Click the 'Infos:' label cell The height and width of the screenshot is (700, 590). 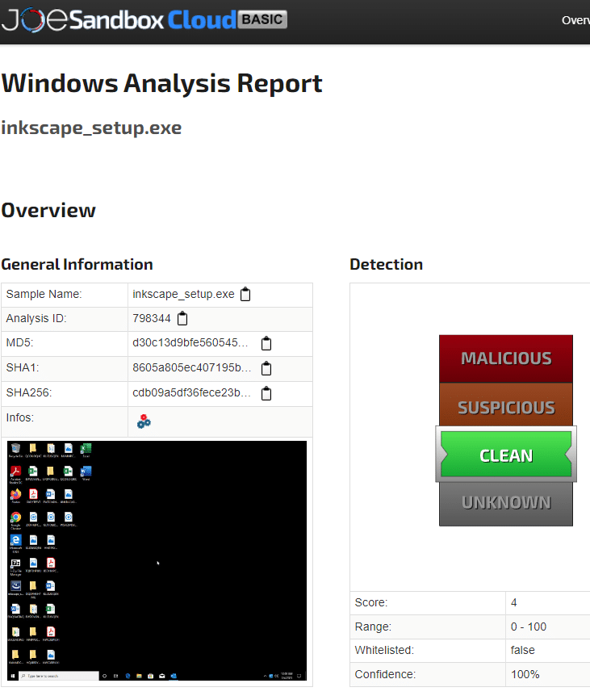tap(65, 421)
